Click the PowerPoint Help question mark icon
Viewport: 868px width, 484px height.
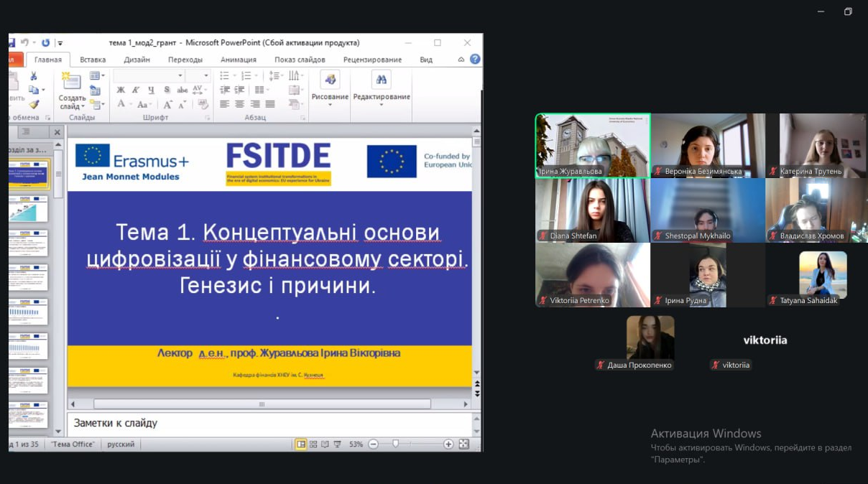(475, 59)
